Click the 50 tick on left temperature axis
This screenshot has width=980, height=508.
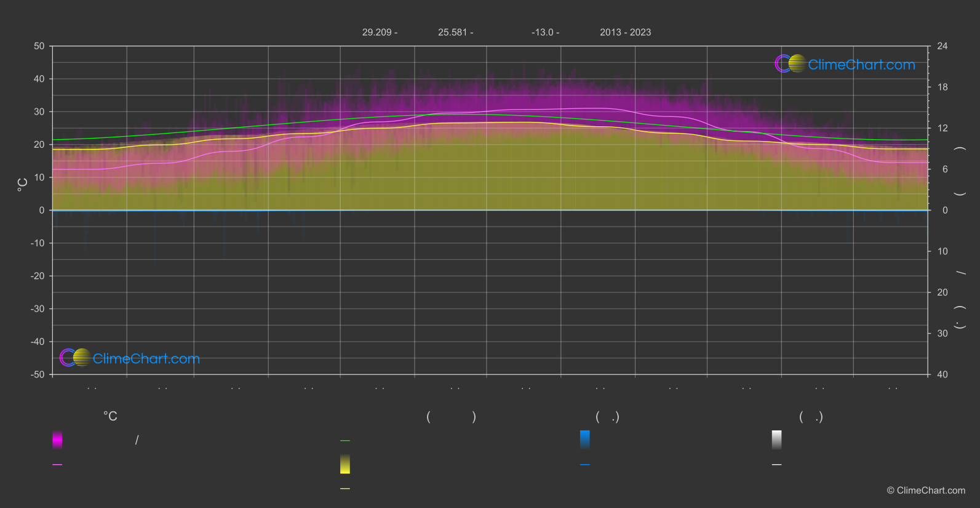39,46
